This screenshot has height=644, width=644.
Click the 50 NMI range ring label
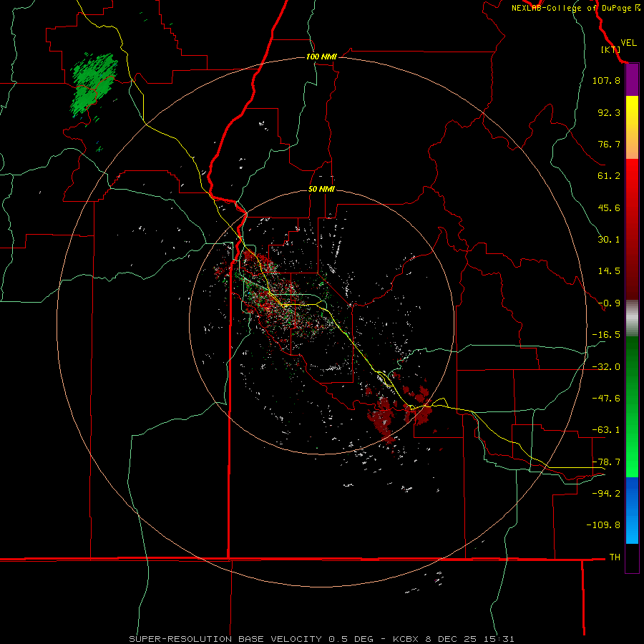tap(321, 190)
